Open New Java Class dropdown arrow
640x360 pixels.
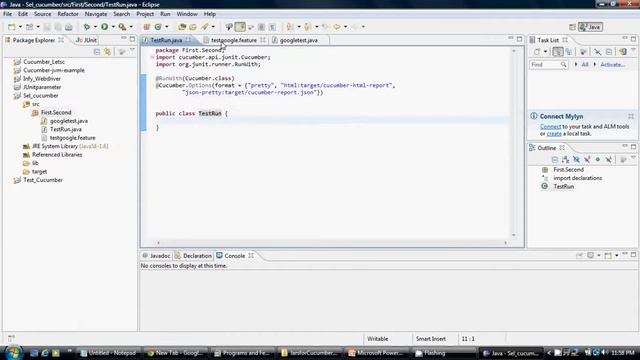pyautogui.click(x=167, y=27)
